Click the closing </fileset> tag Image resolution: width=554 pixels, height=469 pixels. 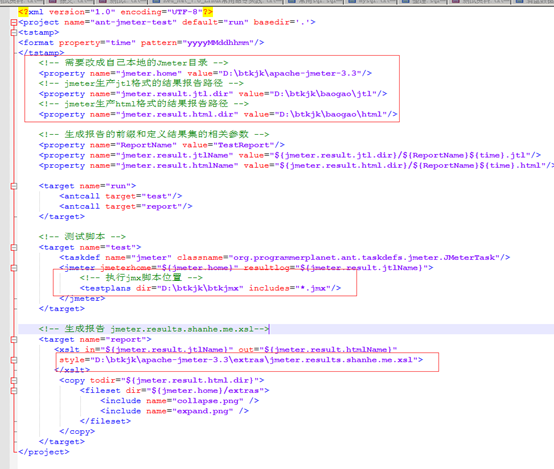click(x=105, y=422)
